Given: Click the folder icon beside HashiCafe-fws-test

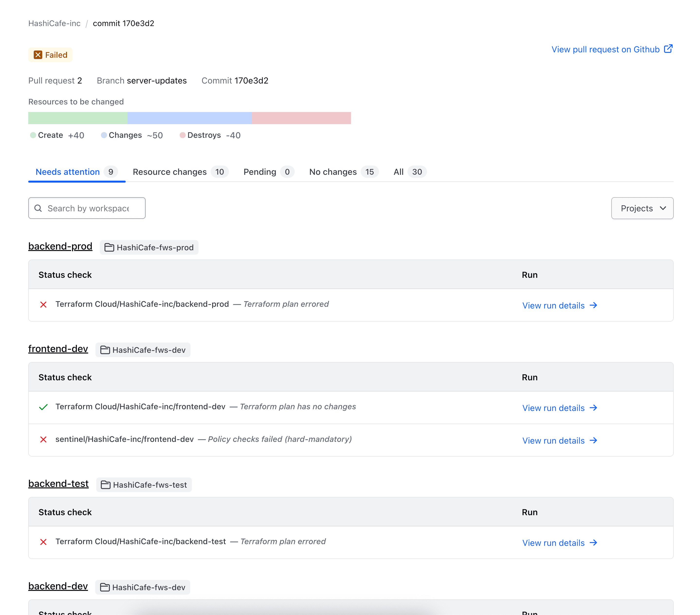Looking at the screenshot, I should click(105, 485).
